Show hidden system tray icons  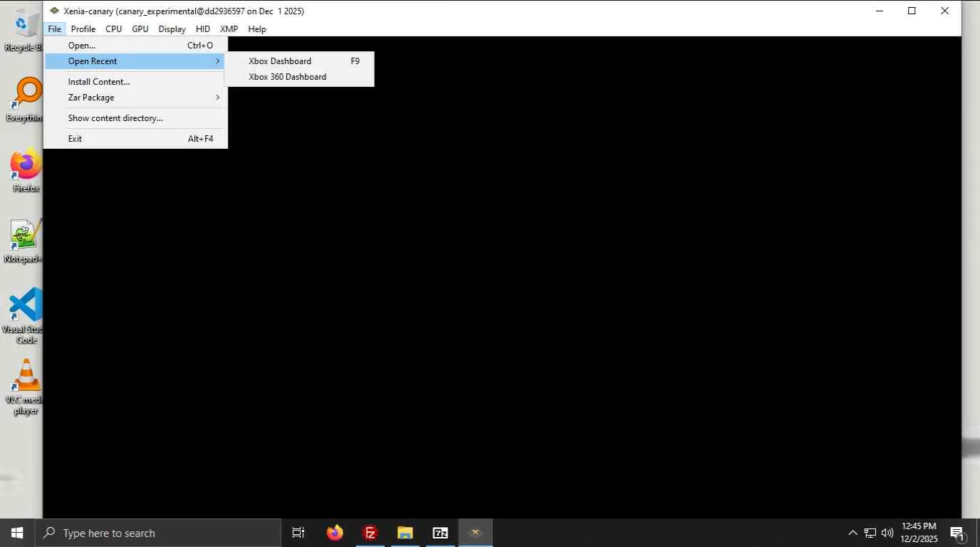coord(853,533)
